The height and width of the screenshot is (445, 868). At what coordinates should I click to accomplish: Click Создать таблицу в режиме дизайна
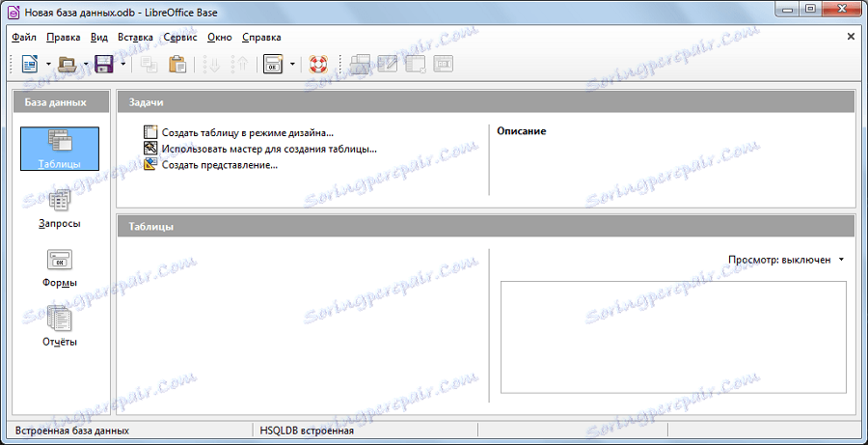(x=238, y=132)
